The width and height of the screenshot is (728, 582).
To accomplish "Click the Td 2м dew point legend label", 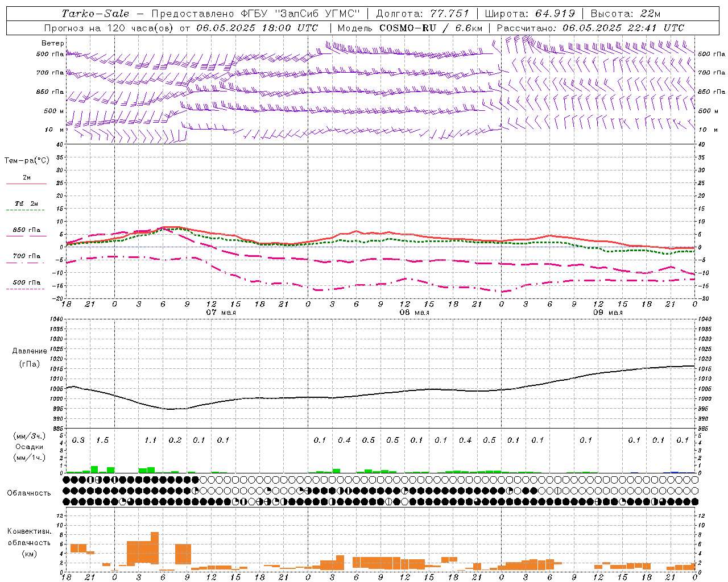I will coord(27,203).
